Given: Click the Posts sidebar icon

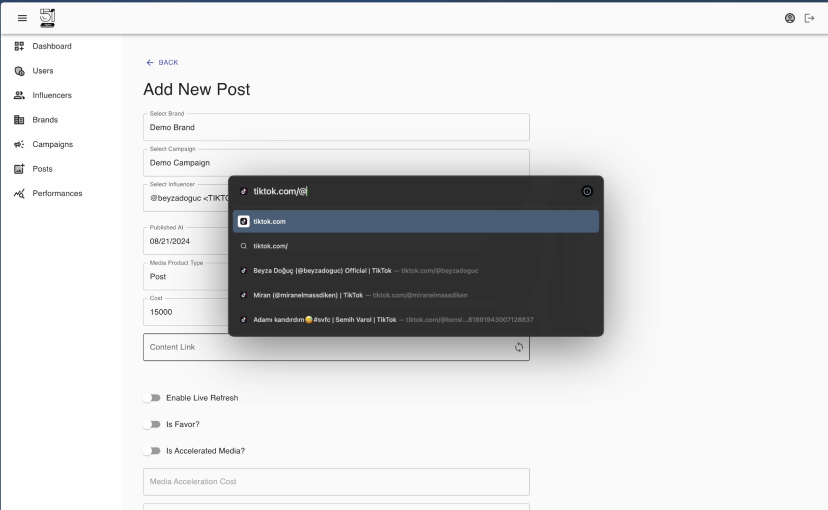Looking at the screenshot, I should click(19, 169).
